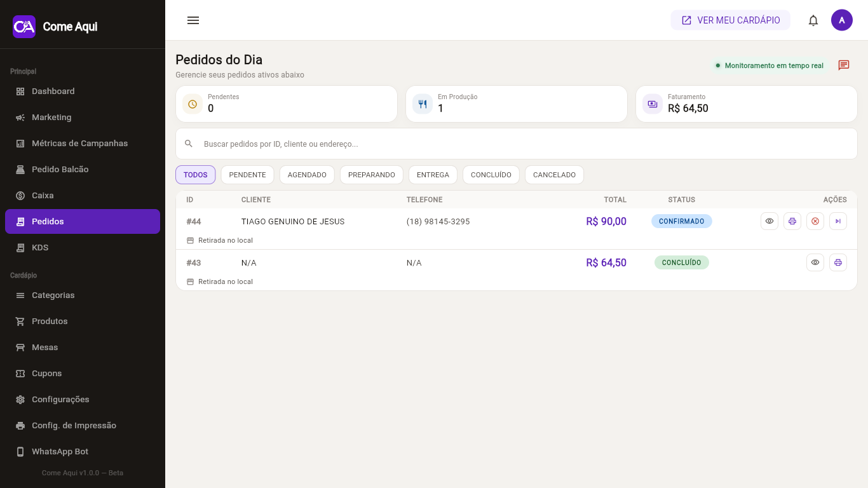868x488 pixels.
Task: Print order #43
Action: pos(838,262)
